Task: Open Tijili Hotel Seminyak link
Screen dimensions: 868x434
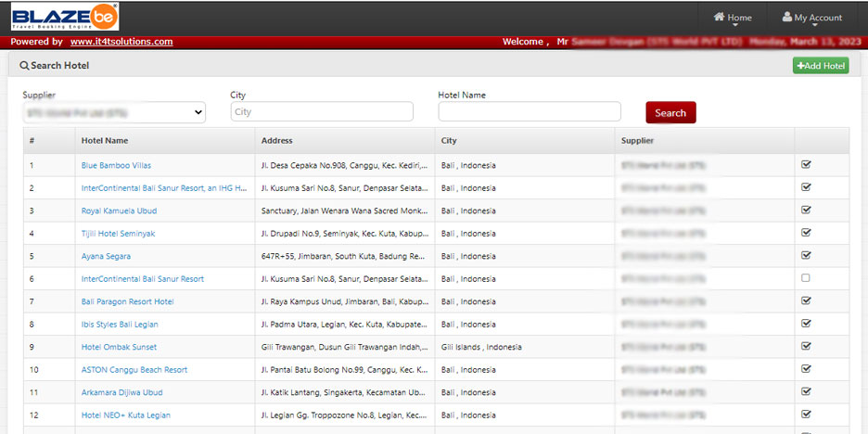Action: (118, 234)
